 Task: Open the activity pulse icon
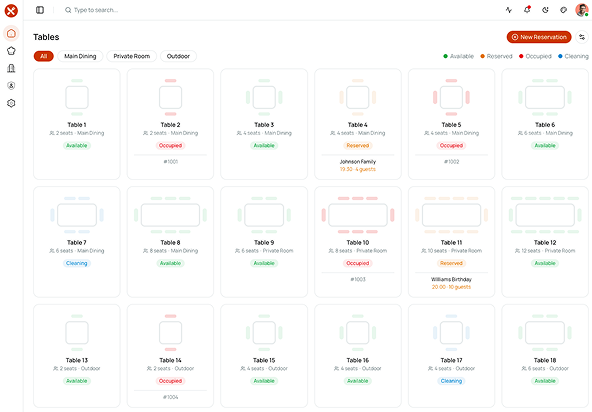(509, 10)
